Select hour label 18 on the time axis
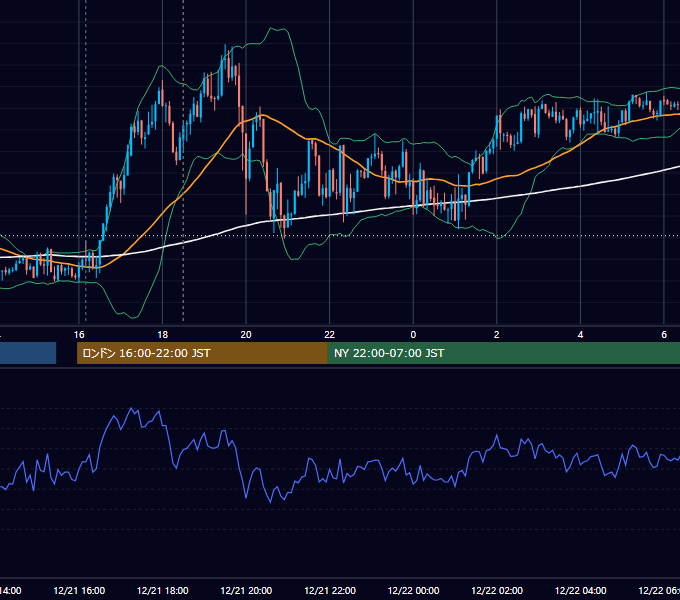 click(x=162, y=335)
